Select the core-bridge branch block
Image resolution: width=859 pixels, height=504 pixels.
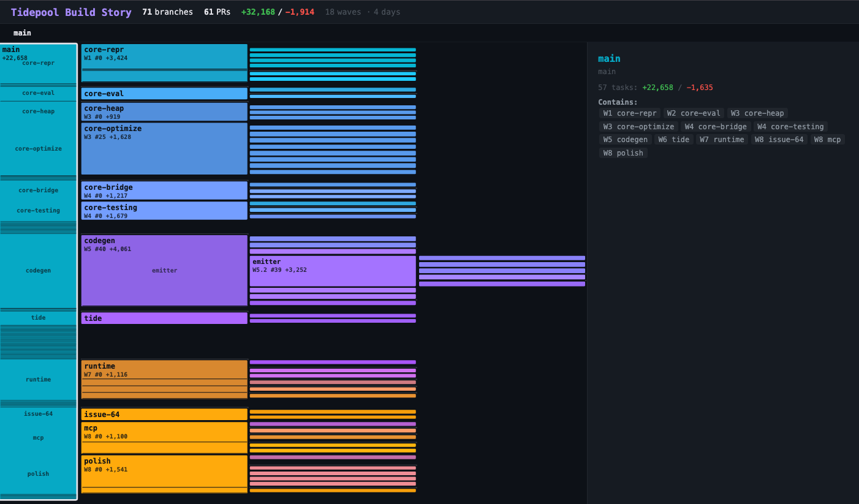(164, 190)
